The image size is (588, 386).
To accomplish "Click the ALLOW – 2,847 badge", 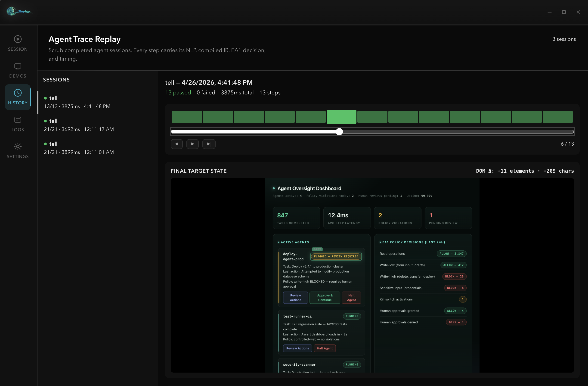I will coord(451,254).
